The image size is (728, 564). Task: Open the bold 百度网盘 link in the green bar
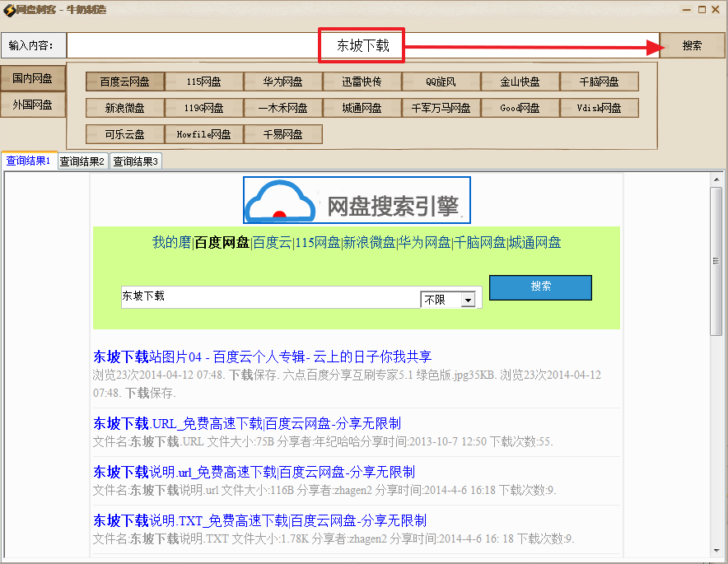click(x=222, y=242)
